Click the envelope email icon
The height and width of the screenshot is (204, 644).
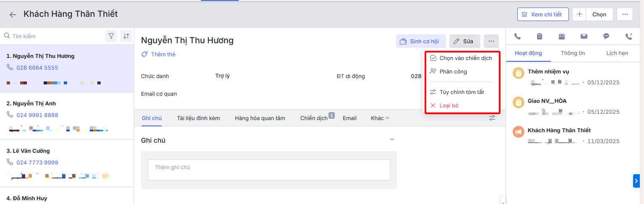tap(584, 37)
